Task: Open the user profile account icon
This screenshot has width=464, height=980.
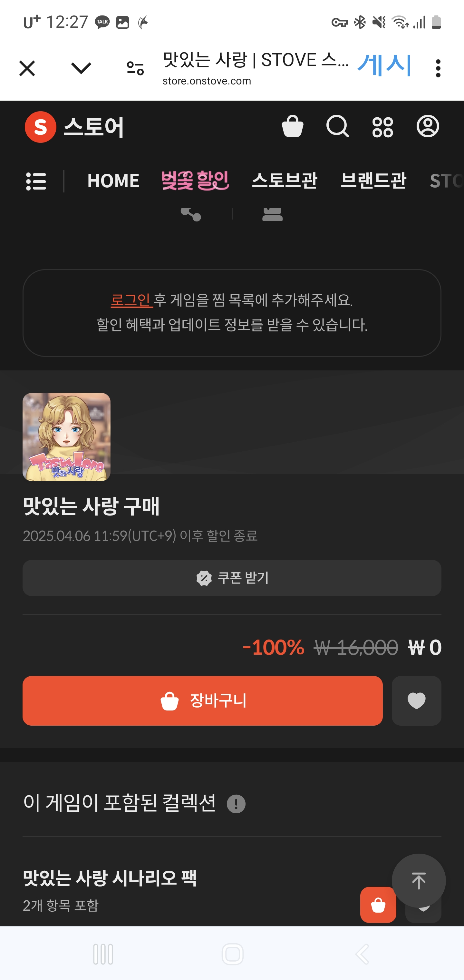Action: (x=428, y=126)
